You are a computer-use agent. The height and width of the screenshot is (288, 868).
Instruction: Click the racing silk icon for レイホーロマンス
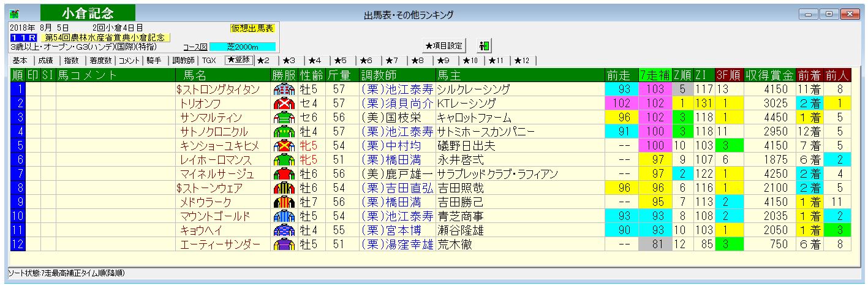(284, 159)
